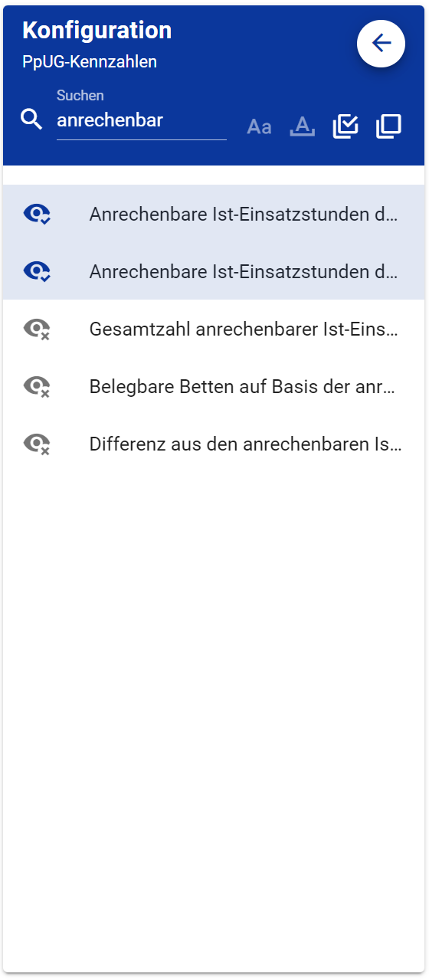Select the Belegbare Betten auf Basis row
Screen dimensions: 429x980
coord(214,386)
